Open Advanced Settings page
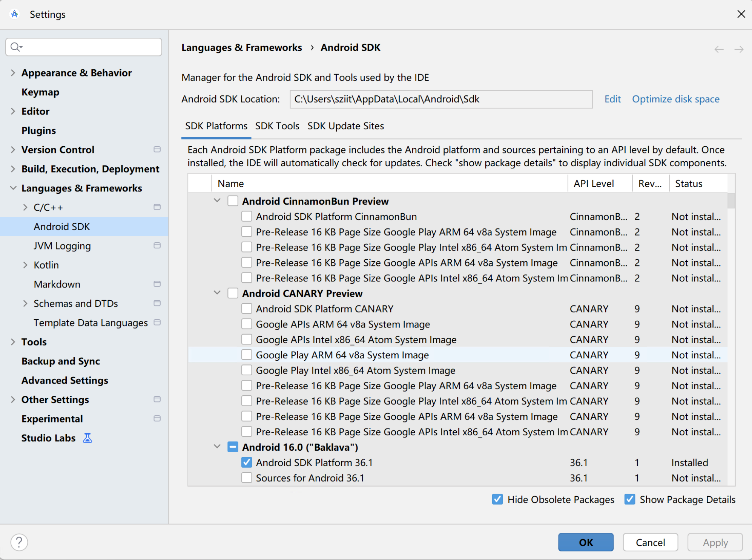 [65, 380]
